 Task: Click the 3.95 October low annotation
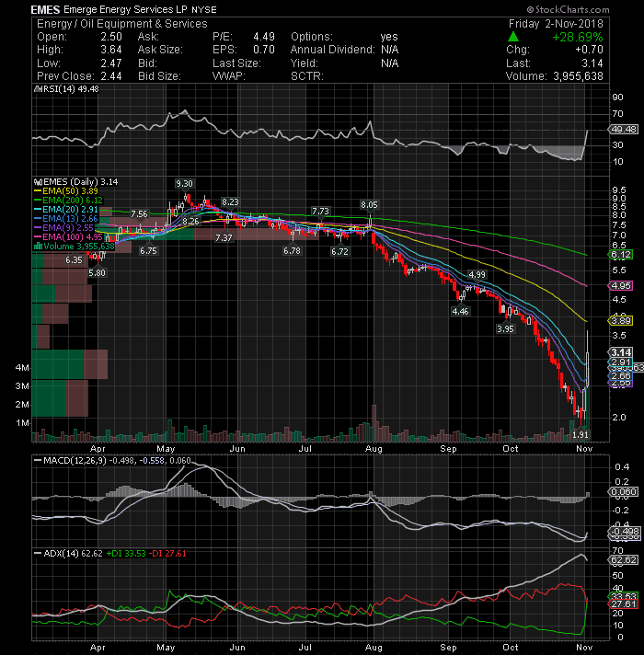pyautogui.click(x=505, y=328)
